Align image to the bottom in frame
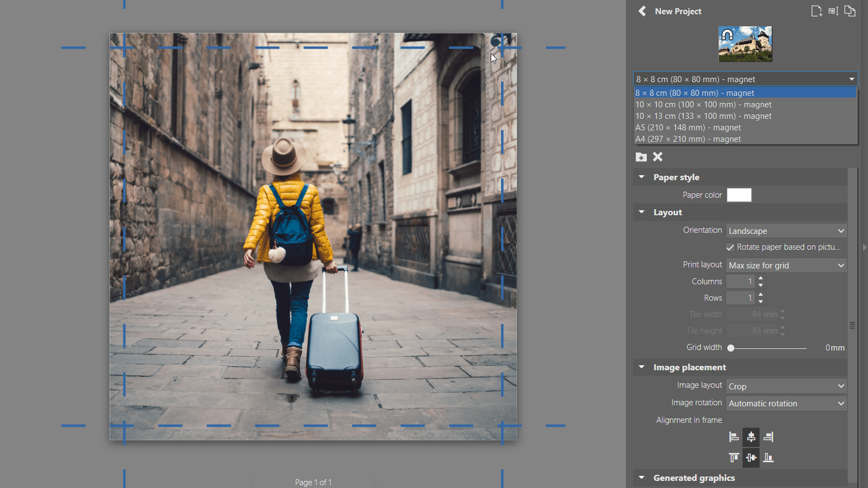This screenshot has width=868, height=488. (x=768, y=457)
